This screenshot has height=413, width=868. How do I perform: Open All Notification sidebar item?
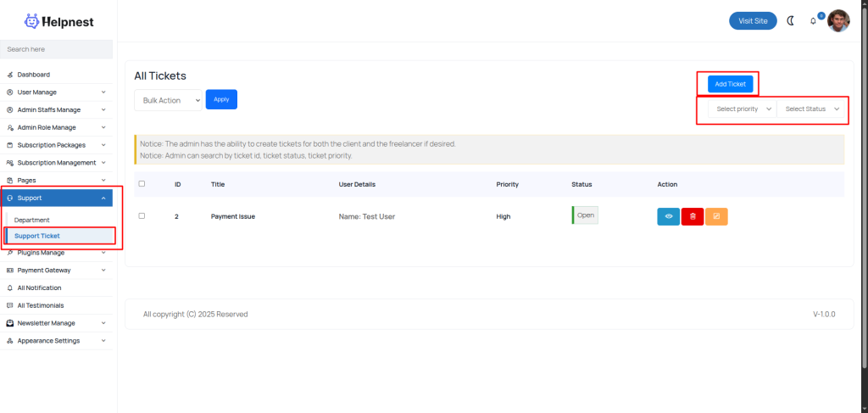click(39, 287)
